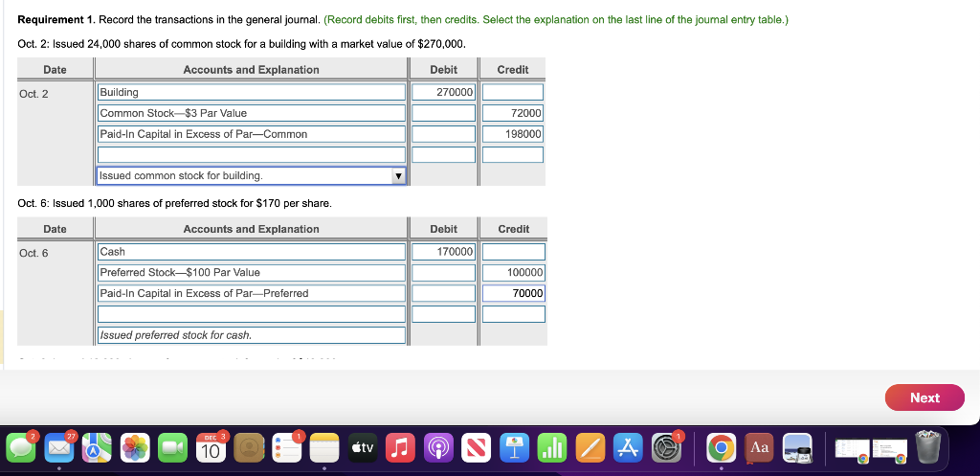Image resolution: width=980 pixels, height=476 pixels.
Task: Open Contacts app in the dock
Action: tap(249, 448)
